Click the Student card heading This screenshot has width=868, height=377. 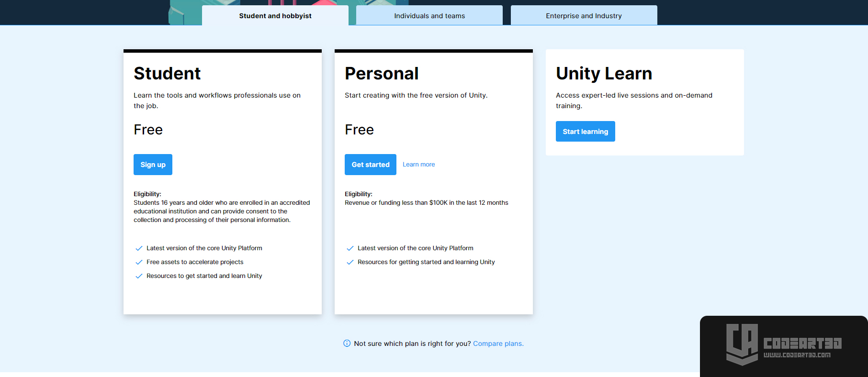pyautogui.click(x=167, y=73)
